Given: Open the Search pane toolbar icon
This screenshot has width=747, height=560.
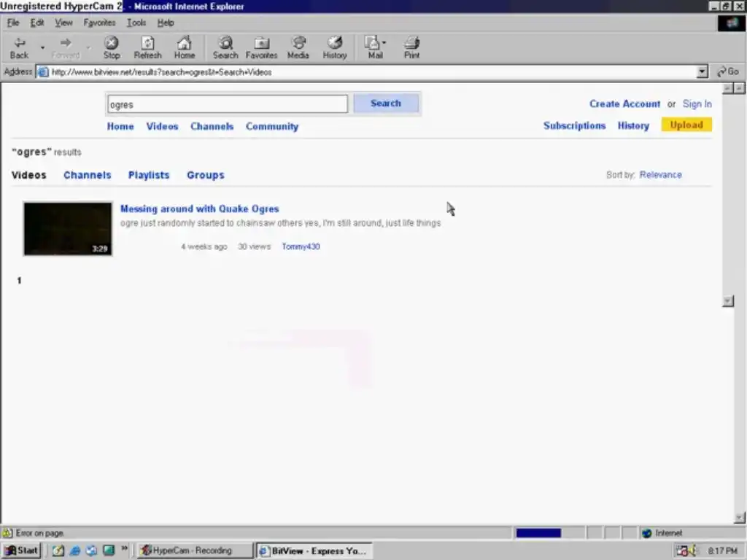Looking at the screenshot, I should [225, 47].
